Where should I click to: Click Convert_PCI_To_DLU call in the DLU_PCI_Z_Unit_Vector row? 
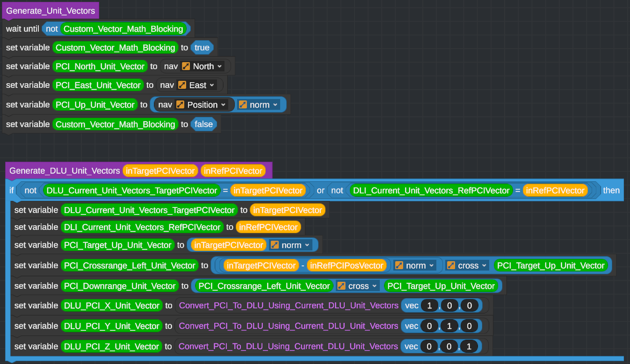289,347
